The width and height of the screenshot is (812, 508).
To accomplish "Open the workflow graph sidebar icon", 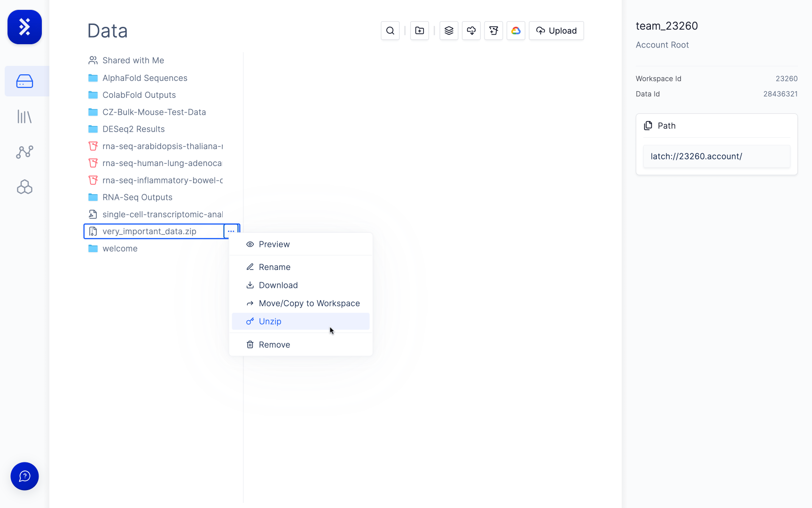I will (x=24, y=152).
